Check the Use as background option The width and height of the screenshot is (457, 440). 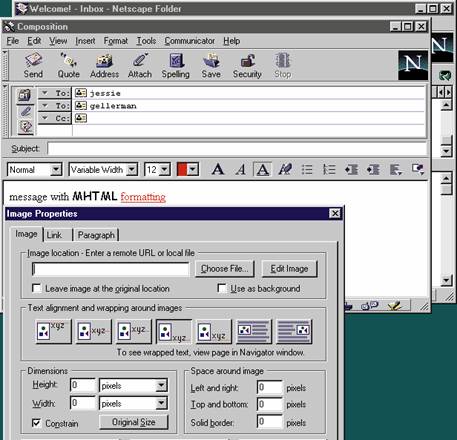(x=222, y=288)
